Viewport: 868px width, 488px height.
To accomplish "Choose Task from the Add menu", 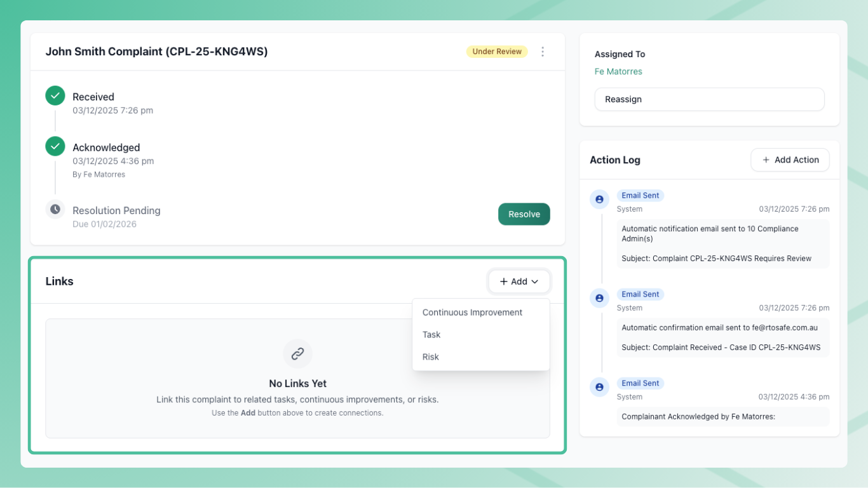I will pyautogui.click(x=431, y=335).
